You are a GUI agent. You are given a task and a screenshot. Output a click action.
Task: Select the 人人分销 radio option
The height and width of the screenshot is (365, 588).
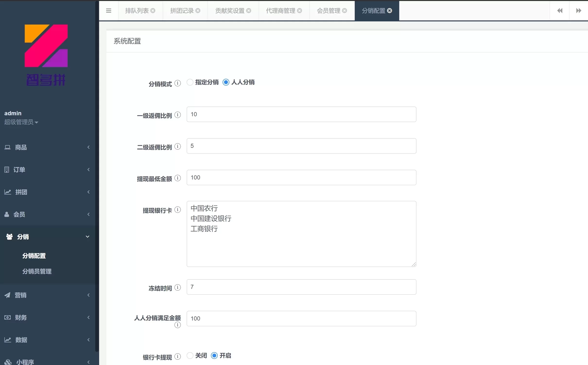point(226,82)
